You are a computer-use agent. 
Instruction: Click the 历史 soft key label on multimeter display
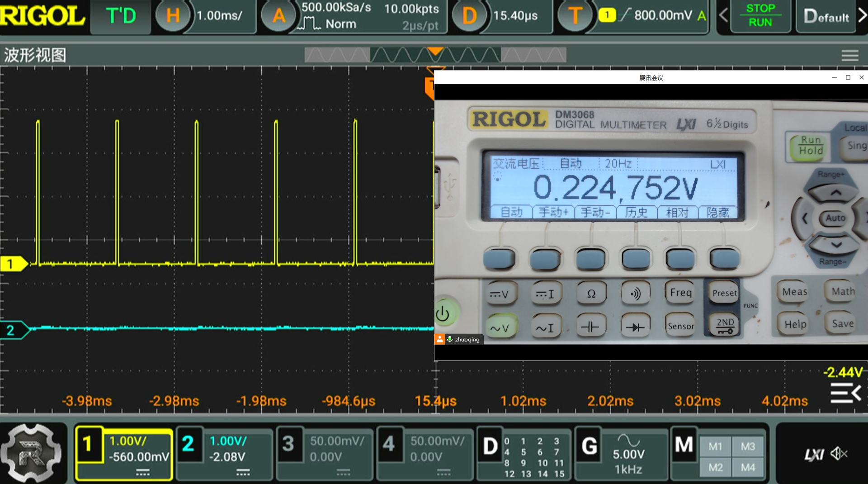click(636, 212)
